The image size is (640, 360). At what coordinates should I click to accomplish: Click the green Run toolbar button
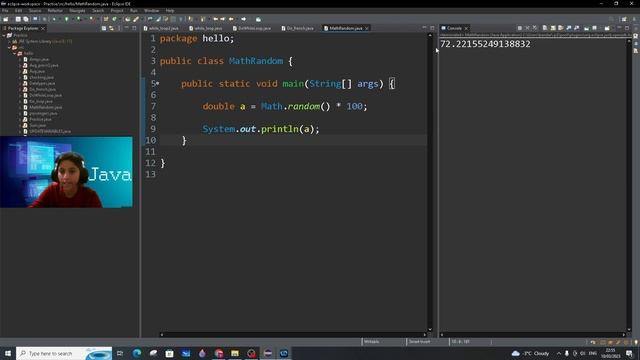(x=67, y=19)
